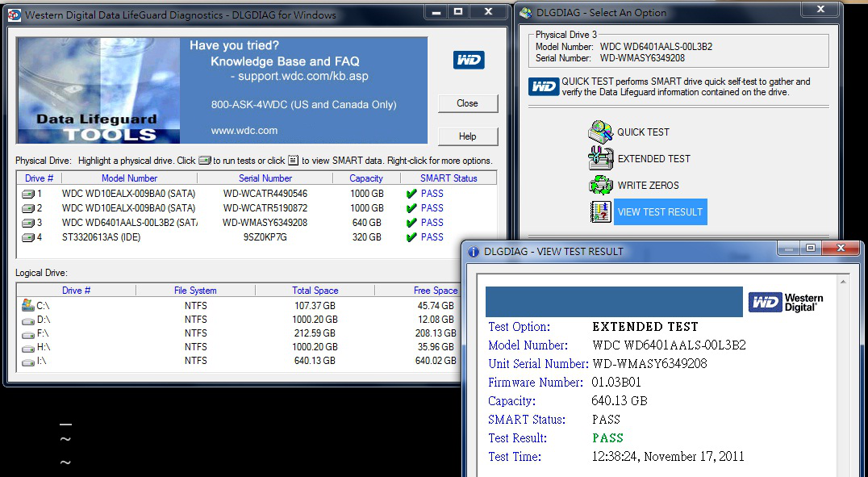Click the Total Space column header
The width and height of the screenshot is (868, 477).
pyautogui.click(x=315, y=291)
